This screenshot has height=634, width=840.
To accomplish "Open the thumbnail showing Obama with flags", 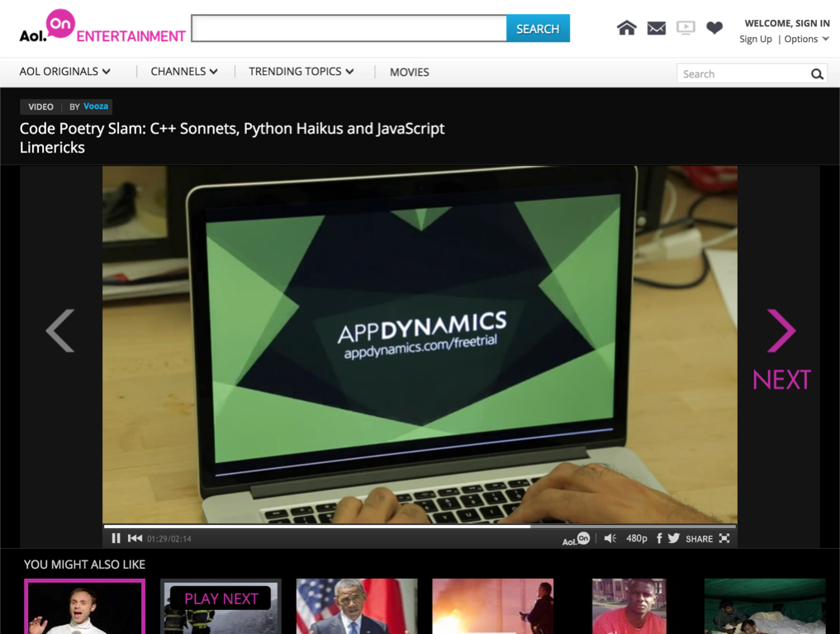I will click(x=357, y=606).
